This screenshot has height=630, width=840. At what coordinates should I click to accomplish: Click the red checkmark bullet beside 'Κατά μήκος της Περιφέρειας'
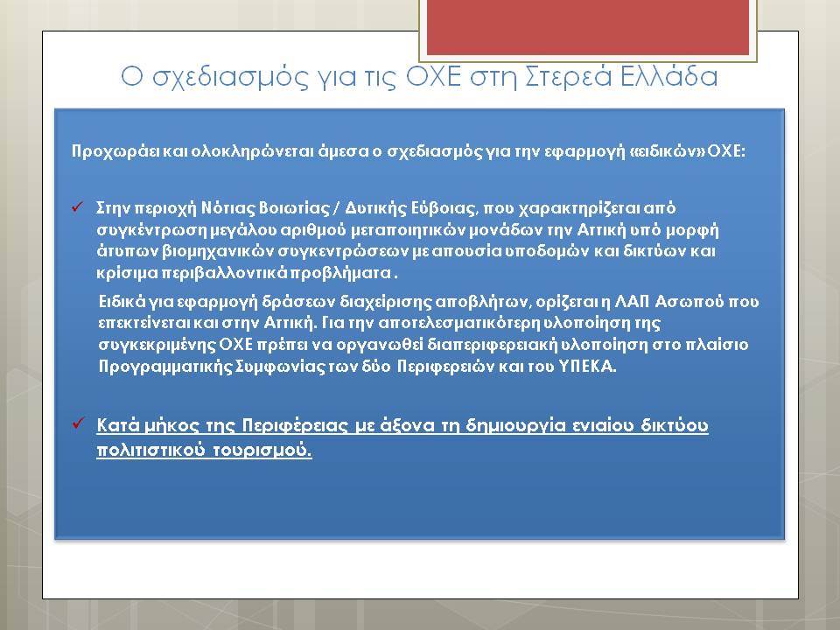pos(78,423)
